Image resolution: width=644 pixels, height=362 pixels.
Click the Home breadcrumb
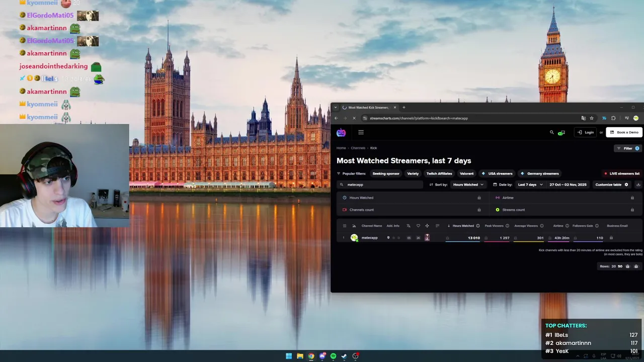pos(341,148)
